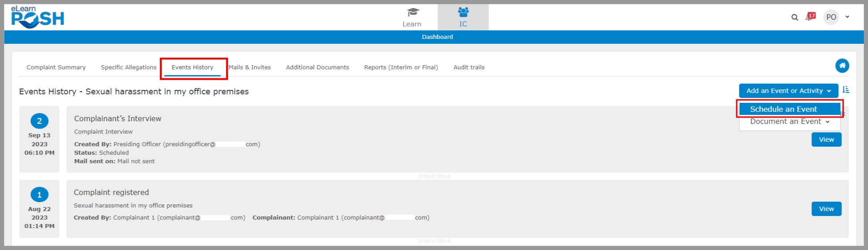Expand Document an Event submenu
Image resolution: width=868 pixels, height=250 pixels.
click(789, 122)
